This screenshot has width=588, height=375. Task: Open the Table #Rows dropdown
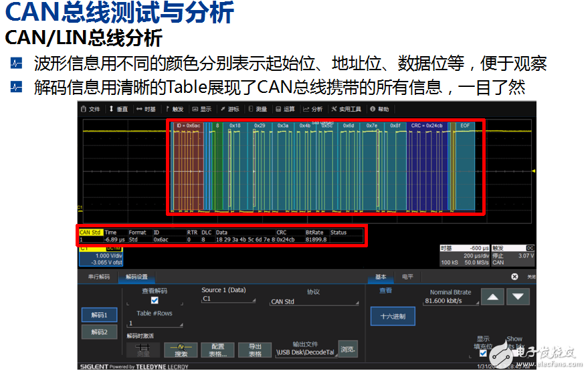155,324
